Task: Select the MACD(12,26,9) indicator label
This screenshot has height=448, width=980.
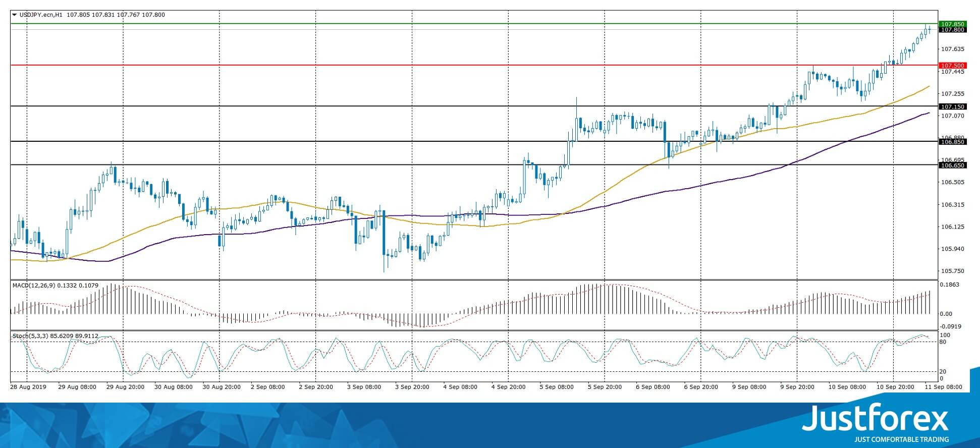Action: [34, 286]
